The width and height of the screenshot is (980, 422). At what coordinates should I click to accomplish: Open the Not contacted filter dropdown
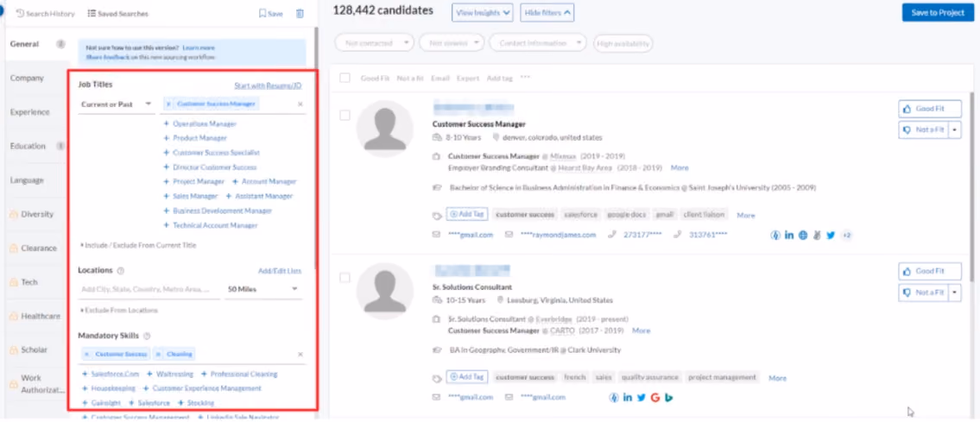[375, 43]
